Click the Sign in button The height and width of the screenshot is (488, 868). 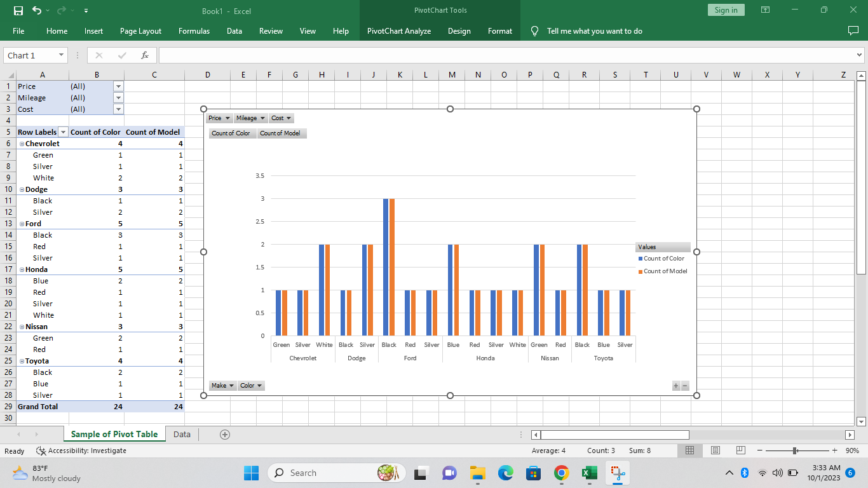point(726,10)
